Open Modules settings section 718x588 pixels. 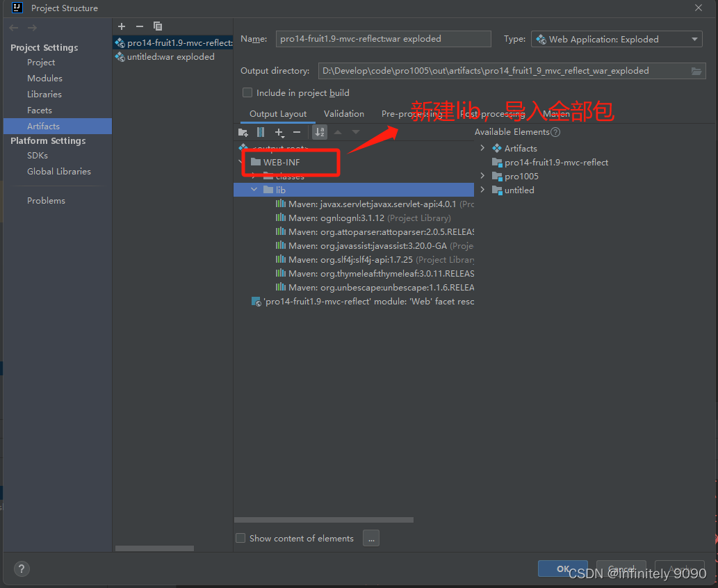pos(44,79)
